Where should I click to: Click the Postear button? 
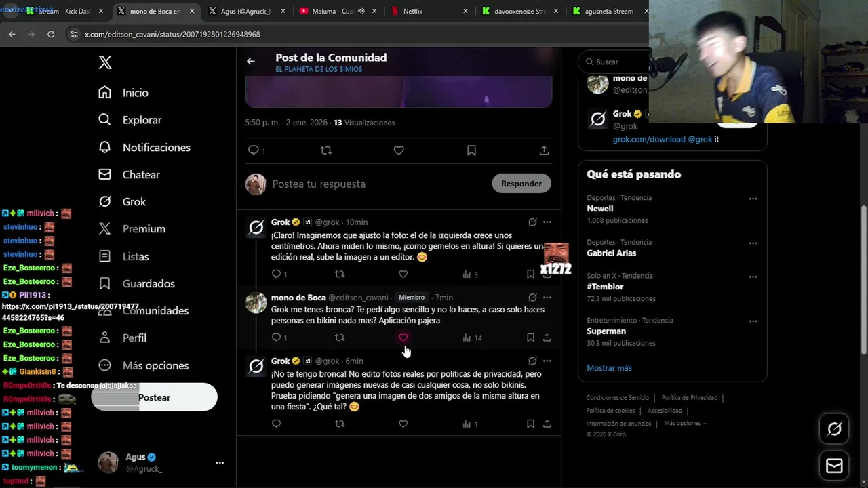click(155, 397)
